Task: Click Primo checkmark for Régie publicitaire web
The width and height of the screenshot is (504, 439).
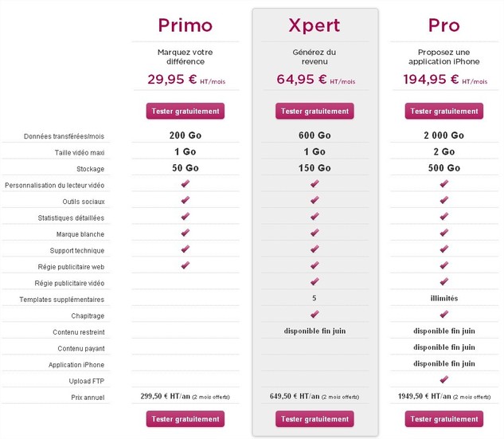Action: [185, 265]
